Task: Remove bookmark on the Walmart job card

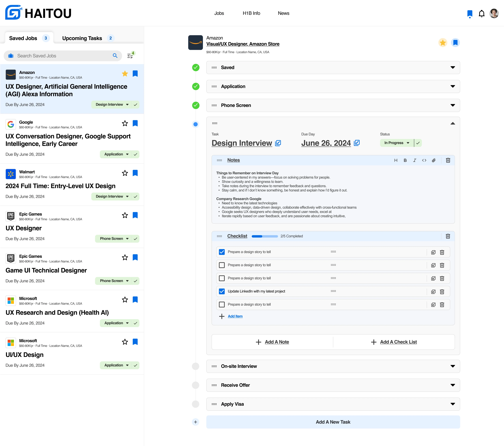Action: click(x=135, y=173)
